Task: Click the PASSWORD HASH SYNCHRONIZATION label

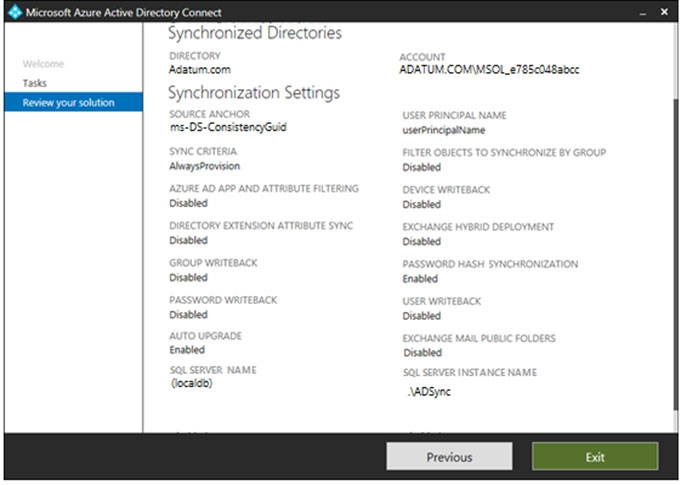Action: click(x=490, y=264)
